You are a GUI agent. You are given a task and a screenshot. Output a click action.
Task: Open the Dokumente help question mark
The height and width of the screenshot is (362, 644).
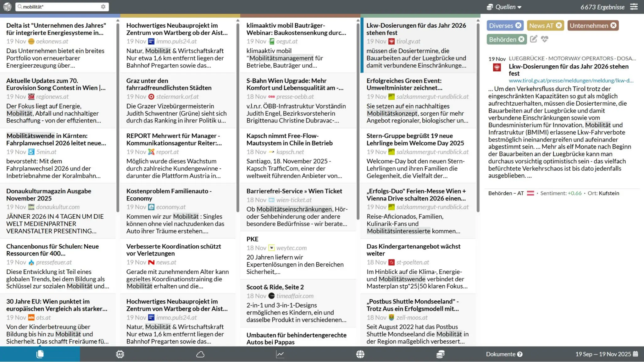pyautogui.click(x=520, y=354)
